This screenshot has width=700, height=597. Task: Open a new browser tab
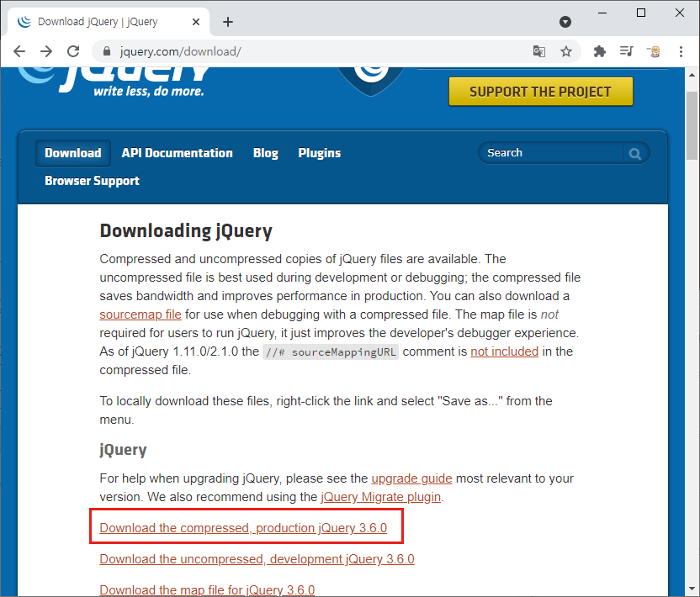(x=228, y=21)
